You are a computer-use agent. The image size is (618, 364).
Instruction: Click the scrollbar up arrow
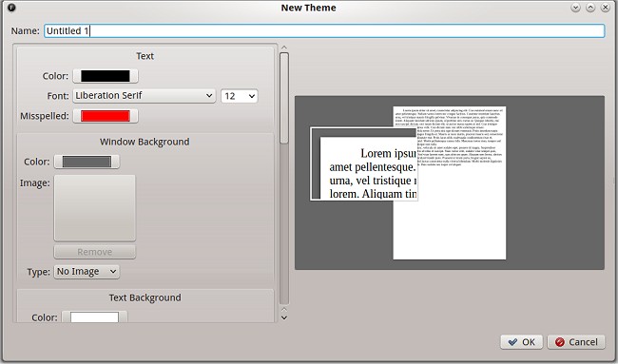(x=284, y=48)
